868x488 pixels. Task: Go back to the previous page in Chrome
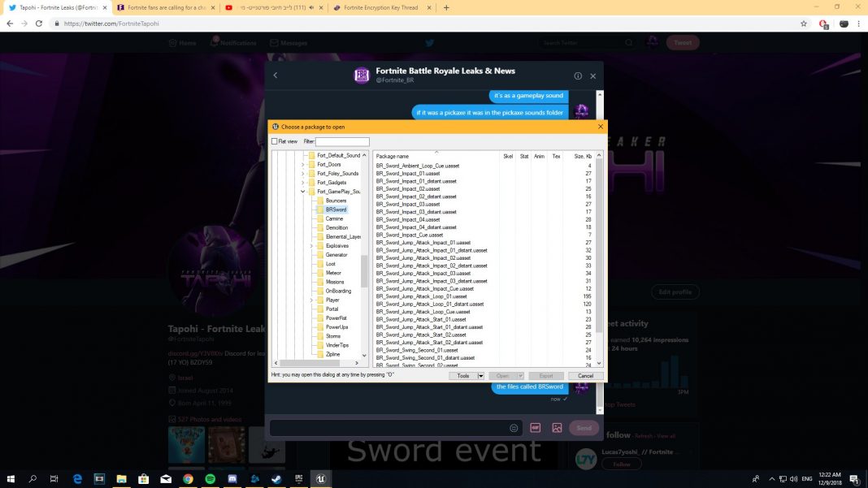[x=10, y=24]
